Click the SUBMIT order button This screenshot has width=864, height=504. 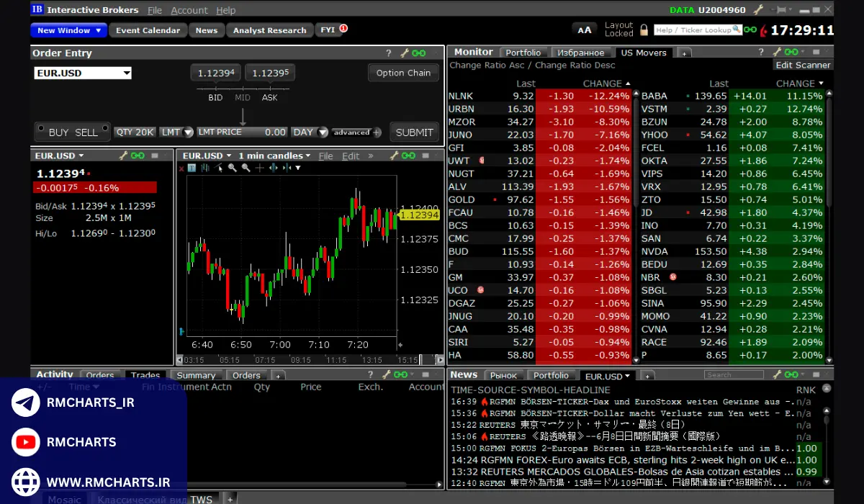tap(414, 132)
